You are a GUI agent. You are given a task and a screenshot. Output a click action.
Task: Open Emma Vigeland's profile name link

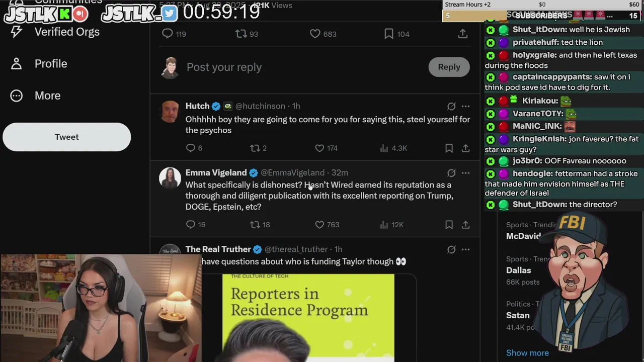[x=216, y=172]
